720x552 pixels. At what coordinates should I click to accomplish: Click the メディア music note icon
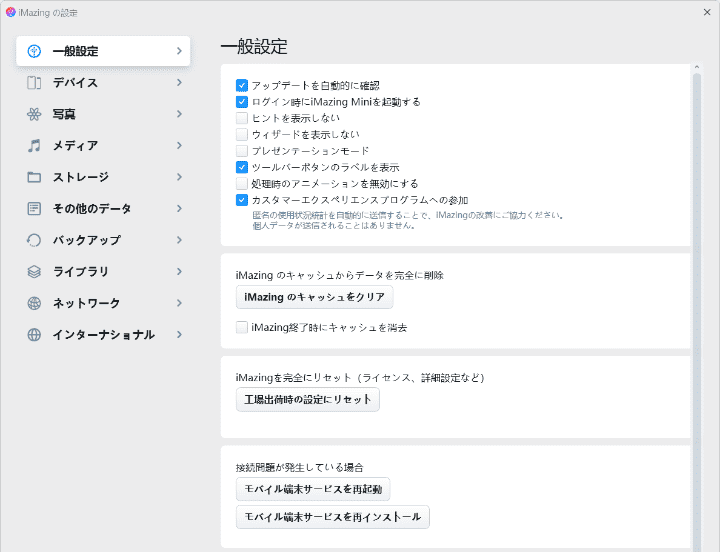34,146
